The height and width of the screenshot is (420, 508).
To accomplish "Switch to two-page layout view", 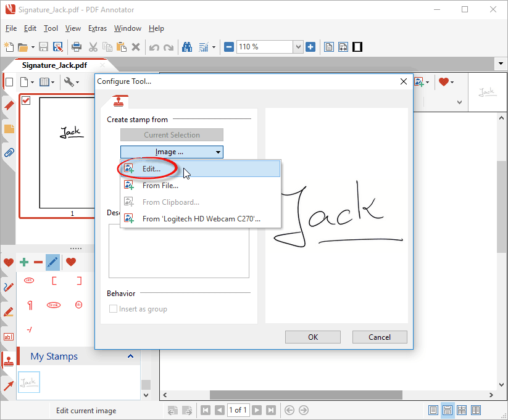I will pyautogui.click(x=475, y=410).
